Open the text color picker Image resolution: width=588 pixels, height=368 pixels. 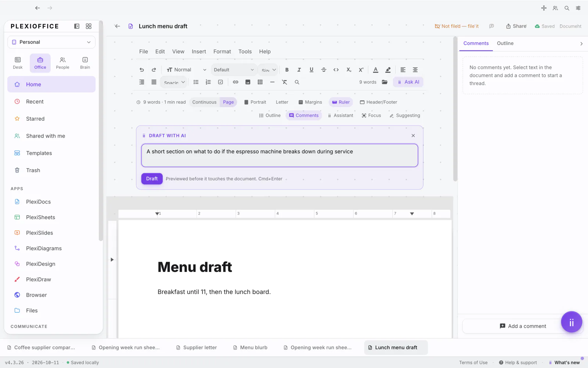[376, 70]
